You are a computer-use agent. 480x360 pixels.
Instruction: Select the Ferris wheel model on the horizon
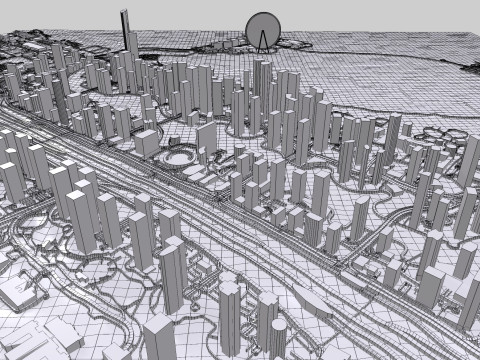263,32
